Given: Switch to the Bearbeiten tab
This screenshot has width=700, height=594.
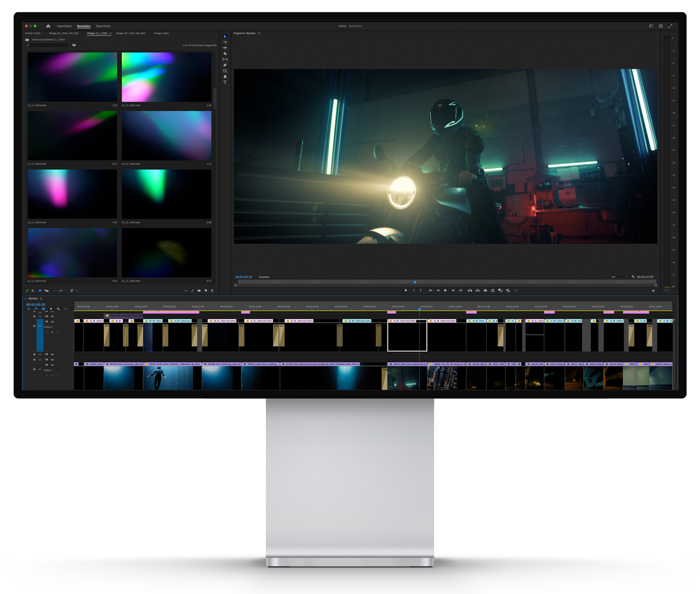Looking at the screenshot, I should click(84, 26).
